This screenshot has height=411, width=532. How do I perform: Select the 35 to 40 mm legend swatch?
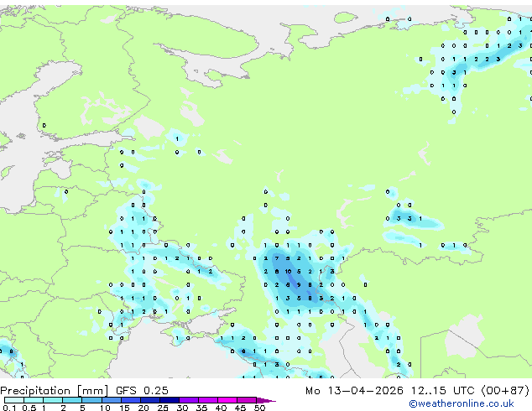tap(208, 400)
